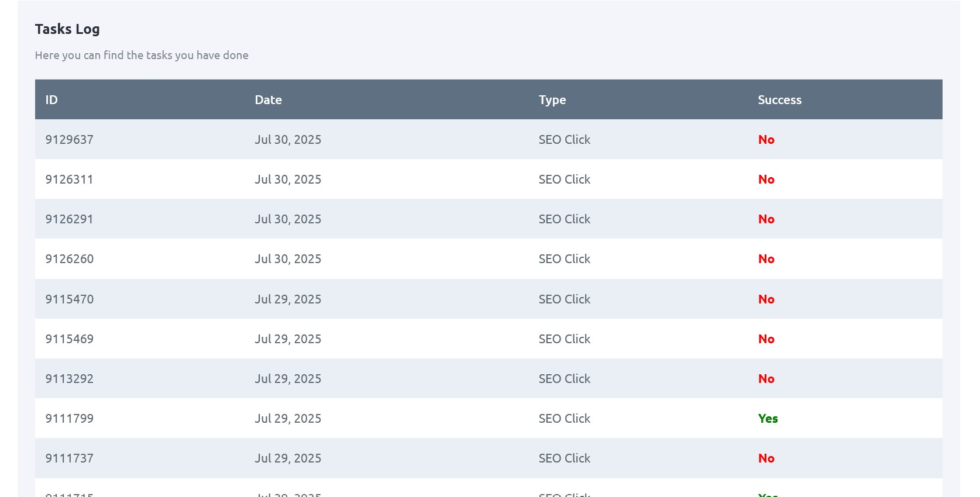Click the date in row 9126291
The image size is (980, 497).
(288, 219)
